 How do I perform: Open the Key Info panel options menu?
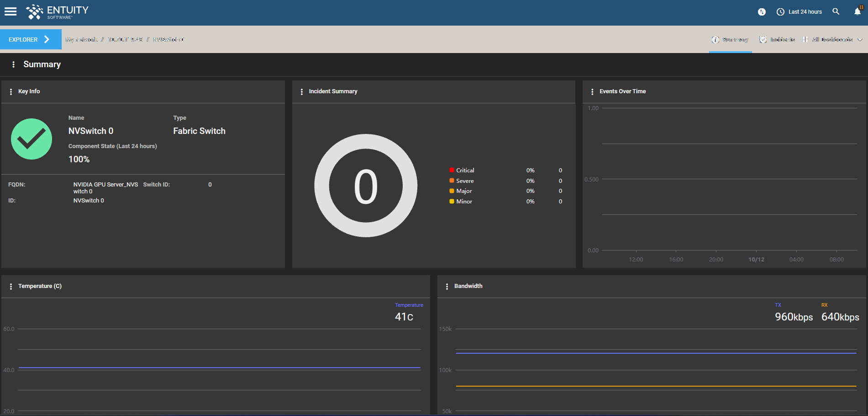[11, 91]
